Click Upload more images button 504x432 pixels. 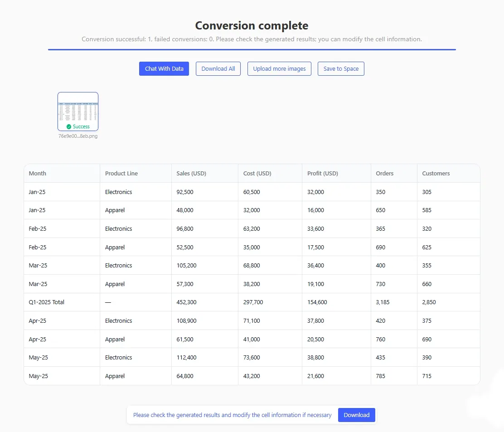click(x=279, y=69)
